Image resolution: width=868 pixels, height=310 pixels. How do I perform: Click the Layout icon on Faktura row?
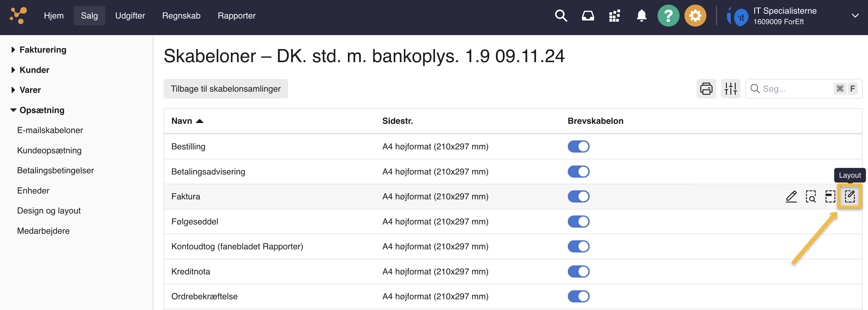[x=849, y=196]
